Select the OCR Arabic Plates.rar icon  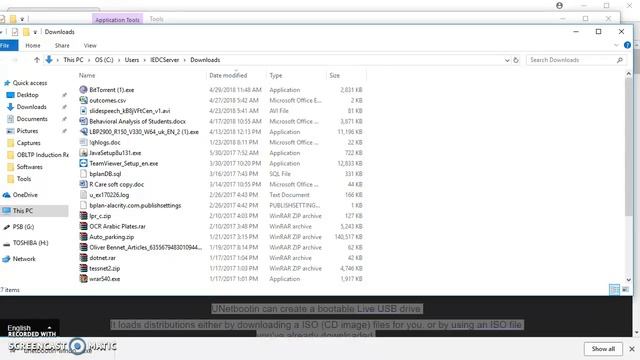pos(83,226)
